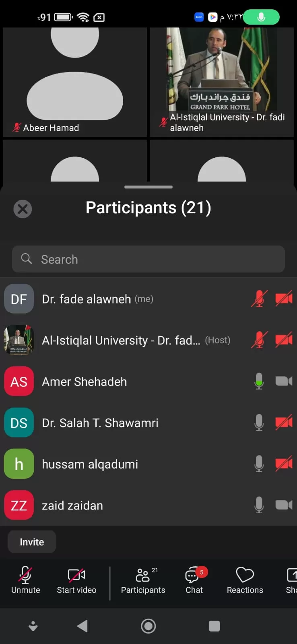
Task: Open the Reactions menu
Action: (245, 580)
